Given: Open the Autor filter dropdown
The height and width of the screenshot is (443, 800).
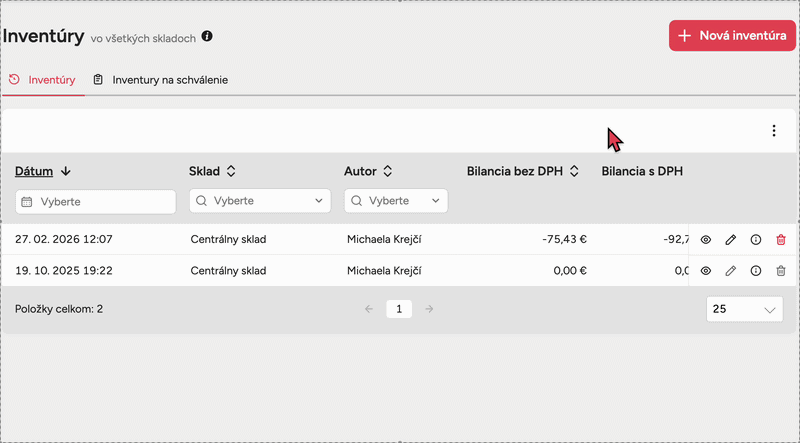Looking at the screenshot, I should click(x=396, y=201).
